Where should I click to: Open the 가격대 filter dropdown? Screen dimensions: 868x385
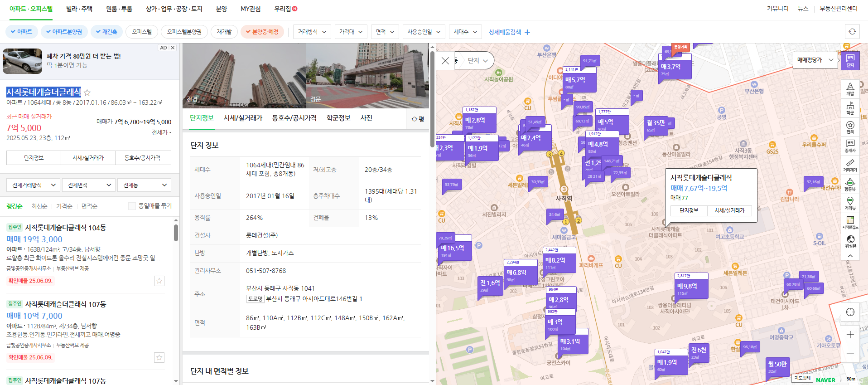(351, 32)
